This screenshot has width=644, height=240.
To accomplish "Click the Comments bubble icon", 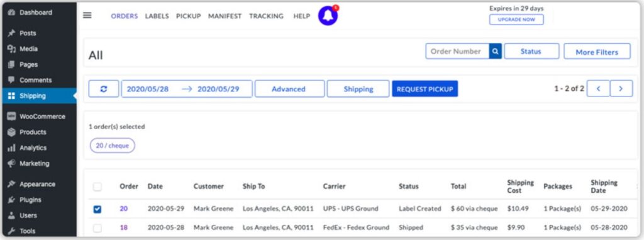I will click(x=11, y=80).
